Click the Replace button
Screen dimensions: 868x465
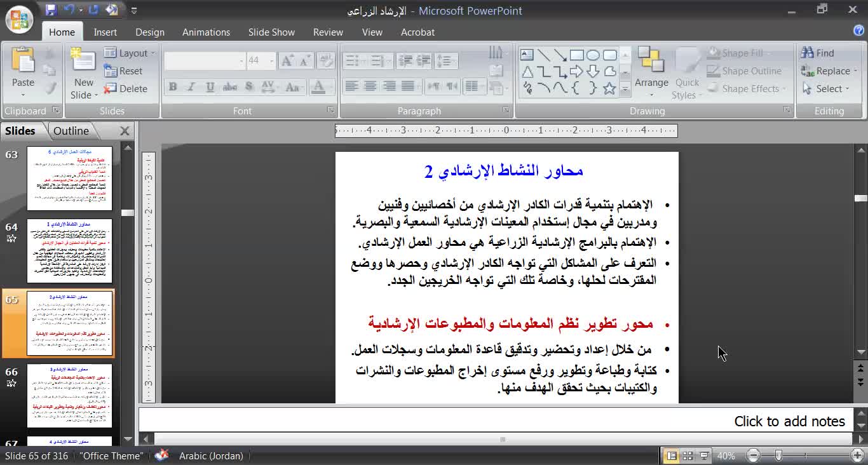(x=829, y=71)
